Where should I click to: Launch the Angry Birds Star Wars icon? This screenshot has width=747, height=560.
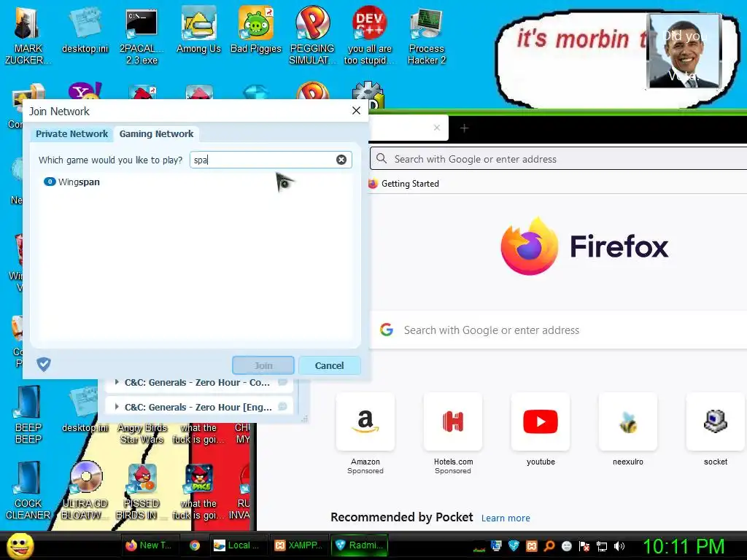[142, 433]
